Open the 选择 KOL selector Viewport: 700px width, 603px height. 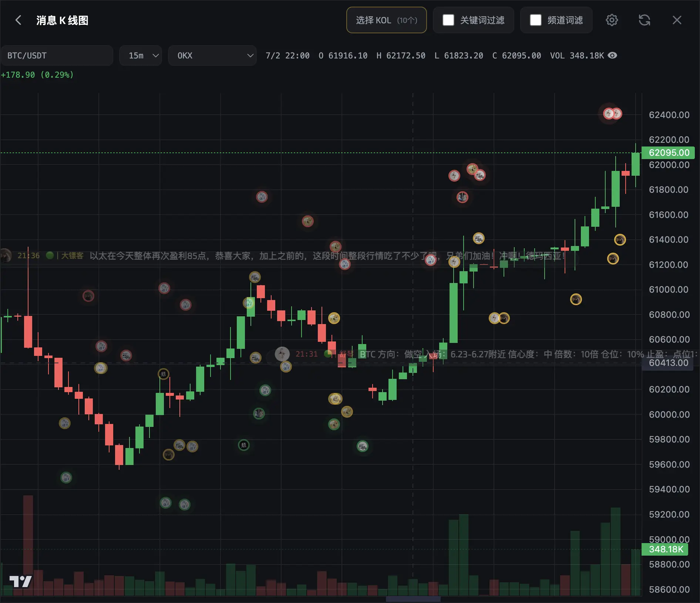pos(386,20)
